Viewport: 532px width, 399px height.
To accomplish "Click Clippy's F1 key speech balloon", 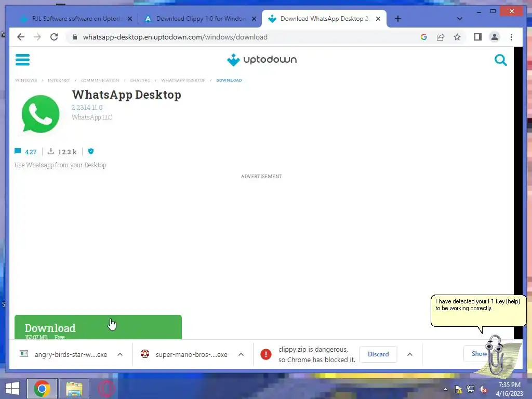I will point(478,311).
